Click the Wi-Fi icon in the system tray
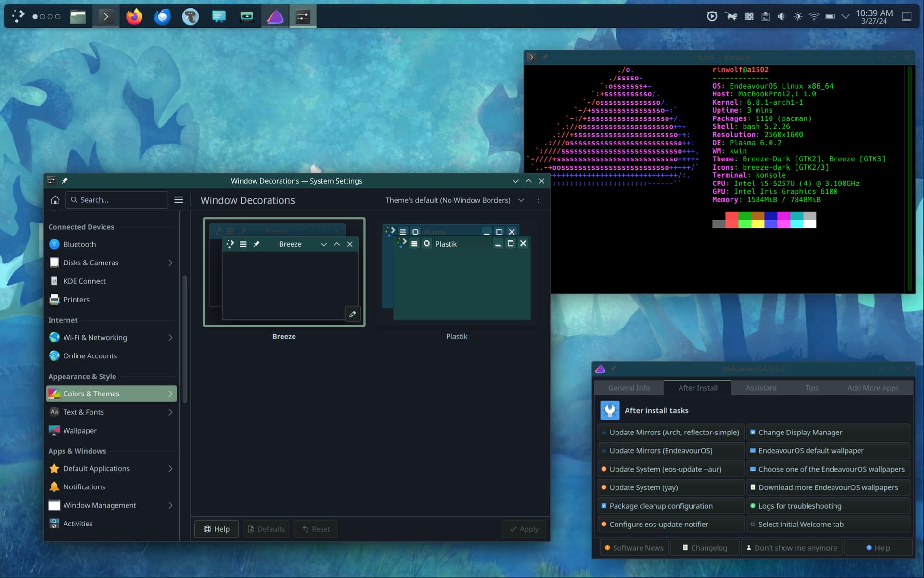This screenshot has width=924, height=578. pos(814,17)
